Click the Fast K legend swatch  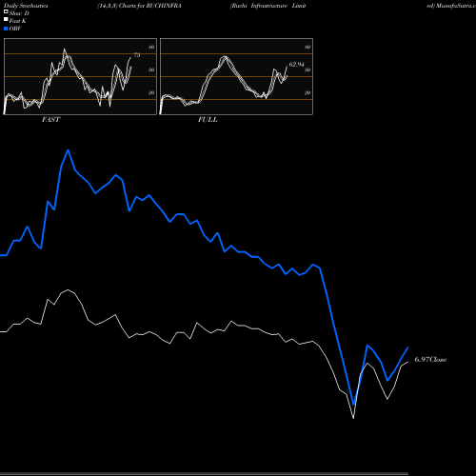pos(6,19)
